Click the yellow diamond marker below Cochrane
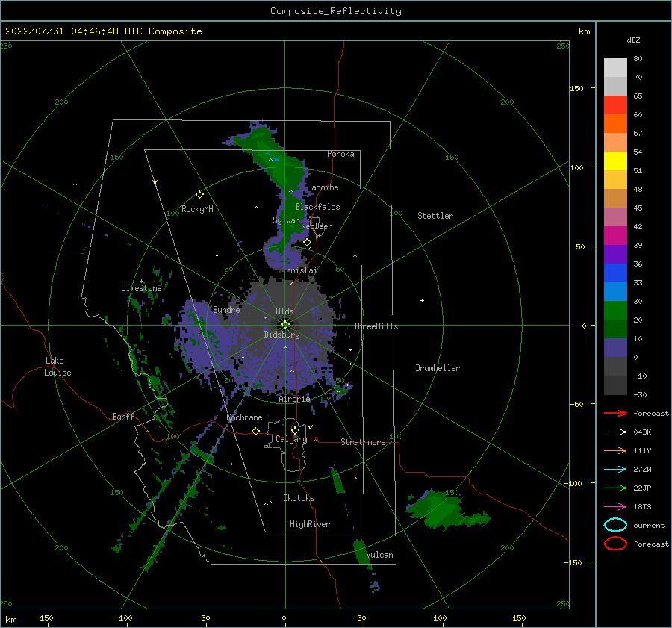The height and width of the screenshot is (628, 672). click(256, 431)
